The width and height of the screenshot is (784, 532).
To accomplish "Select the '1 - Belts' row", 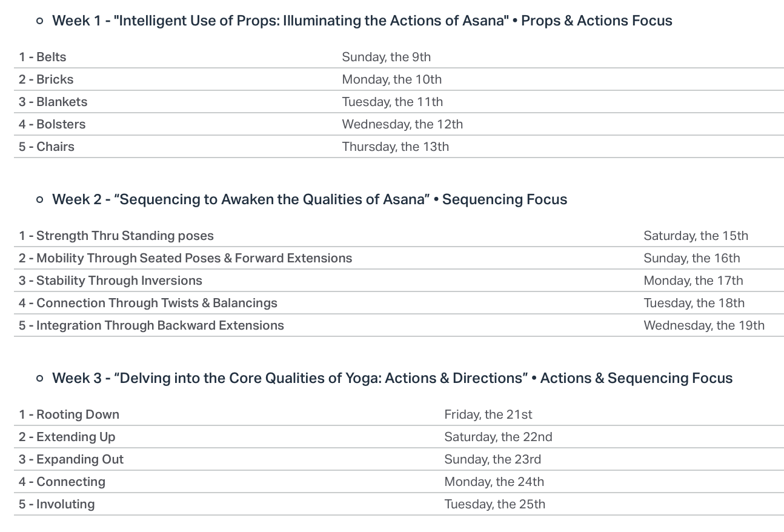I will click(x=399, y=57).
